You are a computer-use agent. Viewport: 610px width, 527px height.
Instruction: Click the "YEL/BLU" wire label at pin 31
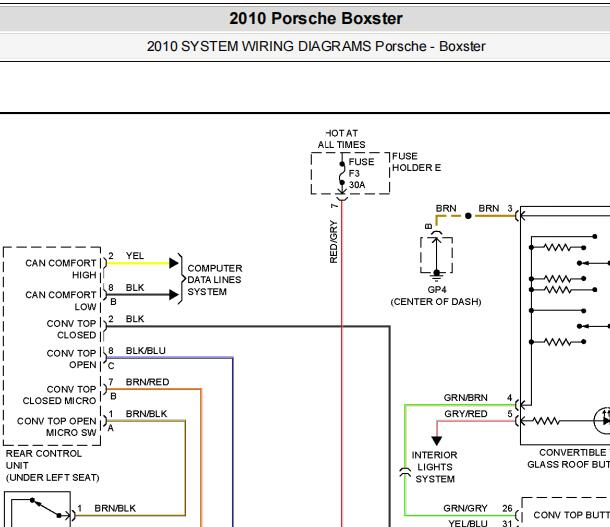468,523
